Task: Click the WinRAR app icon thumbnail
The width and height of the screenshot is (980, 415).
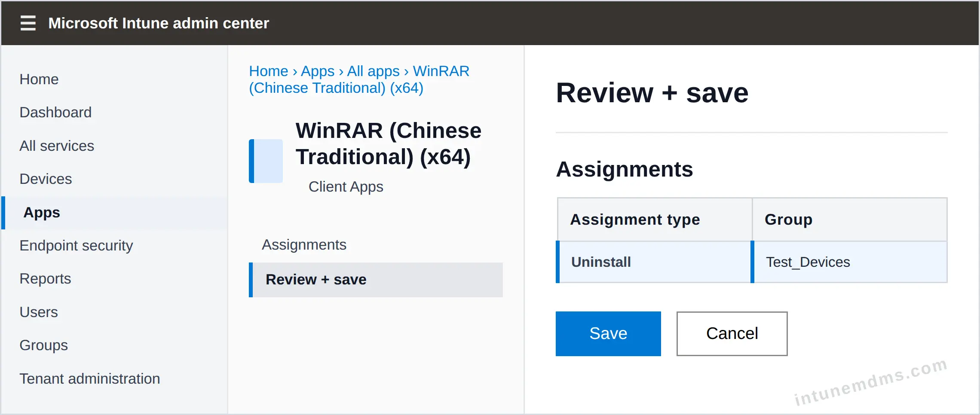Action: (266, 161)
